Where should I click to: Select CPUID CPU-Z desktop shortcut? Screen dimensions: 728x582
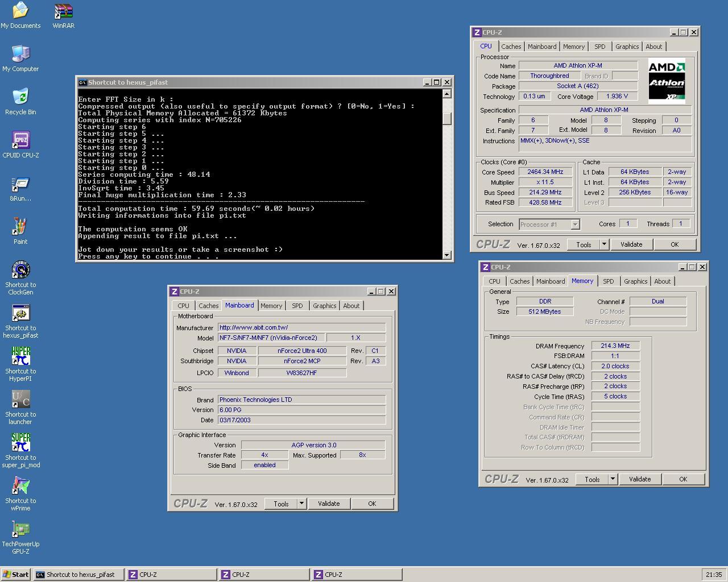[x=20, y=145]
